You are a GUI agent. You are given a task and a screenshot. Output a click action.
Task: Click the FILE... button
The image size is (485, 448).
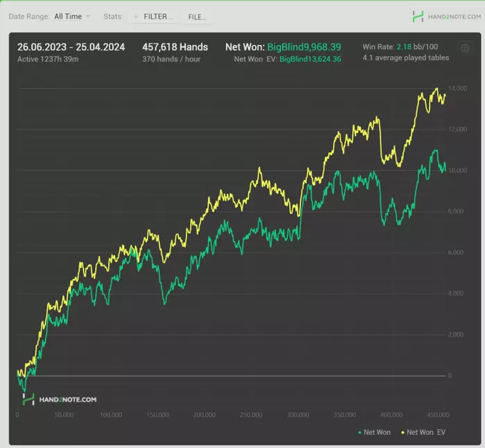pyautogui.click(x=197, y=17)
